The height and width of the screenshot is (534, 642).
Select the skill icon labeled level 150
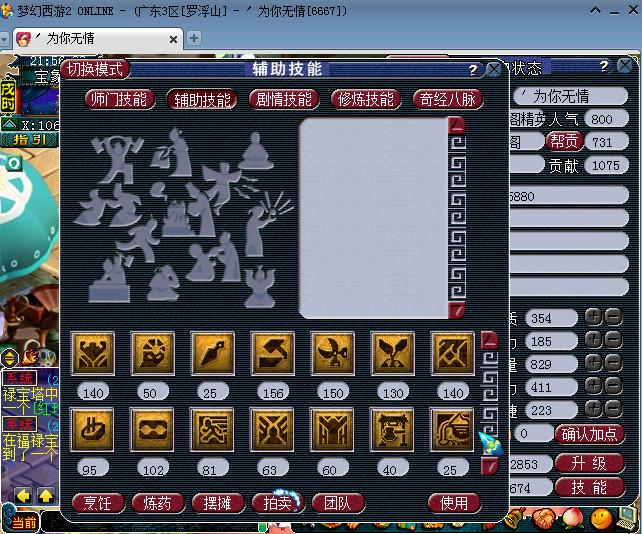(332, 354)
